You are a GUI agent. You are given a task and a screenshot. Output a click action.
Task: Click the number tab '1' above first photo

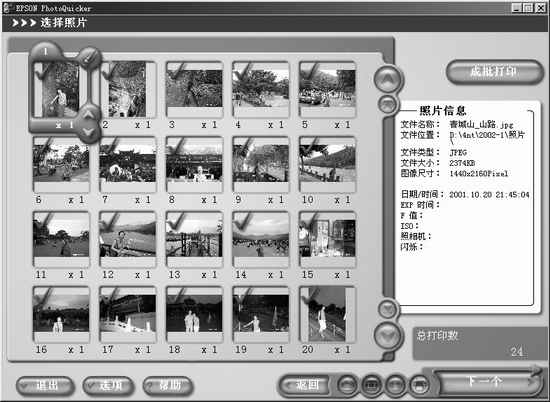tap(45, 52)
